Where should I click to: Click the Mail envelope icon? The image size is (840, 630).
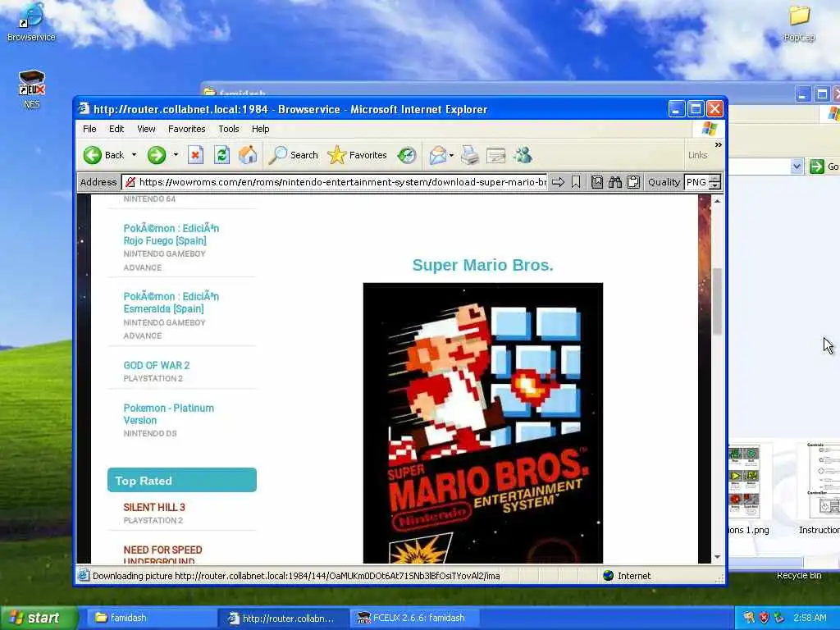[438, 155]
